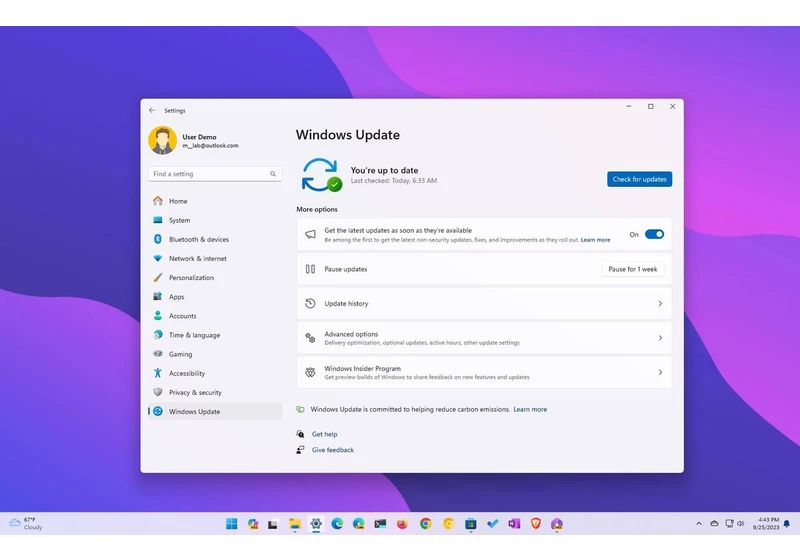The height and width of the screenshot is (560, 800).
Task: Launch Microsoft Edge from taskbar
Action: [x=337, y=524]
